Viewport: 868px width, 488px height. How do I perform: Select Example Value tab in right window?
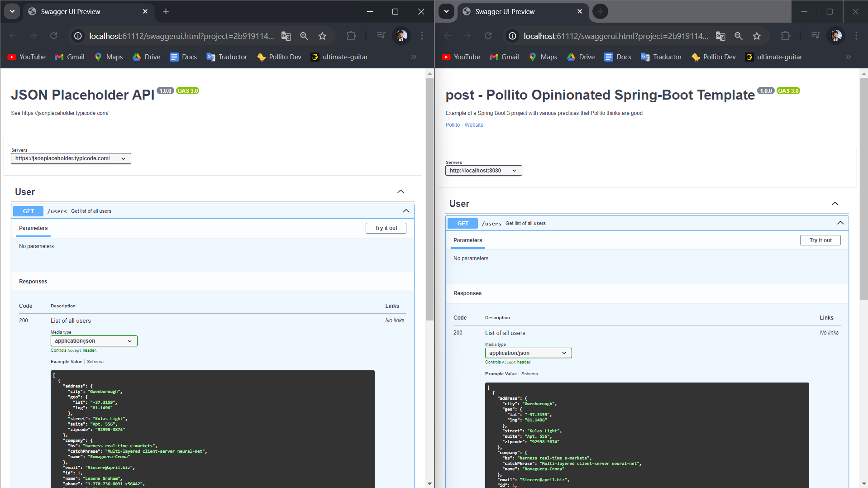(501, 374)
